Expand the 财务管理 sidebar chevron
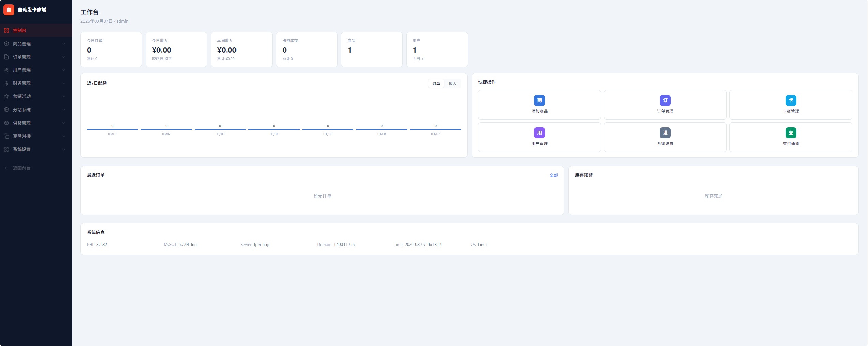Image resolution: width=868 pixels, height=346 pixels. (x=64, y=83)
